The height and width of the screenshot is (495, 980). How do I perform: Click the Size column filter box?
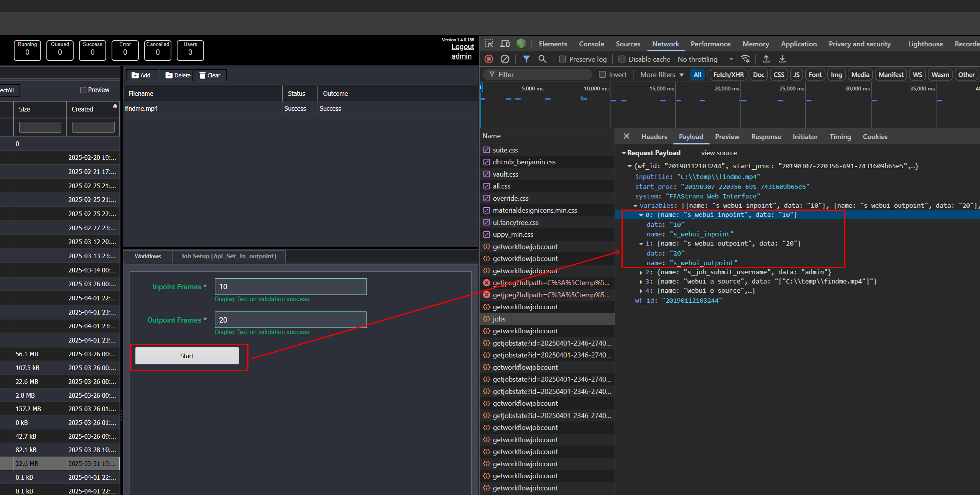40,127
